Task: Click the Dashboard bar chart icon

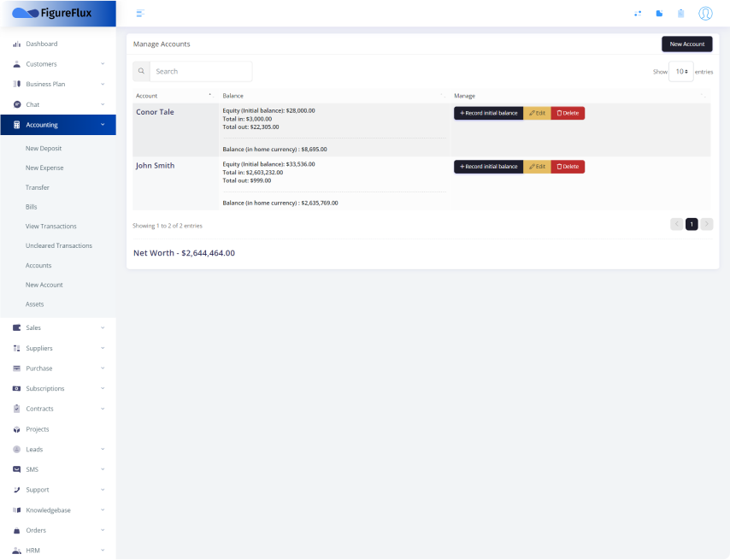Action: coord(16,44)
